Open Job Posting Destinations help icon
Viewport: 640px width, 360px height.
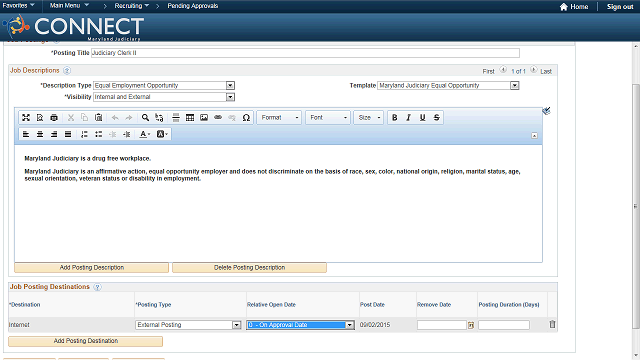(97, 287)
